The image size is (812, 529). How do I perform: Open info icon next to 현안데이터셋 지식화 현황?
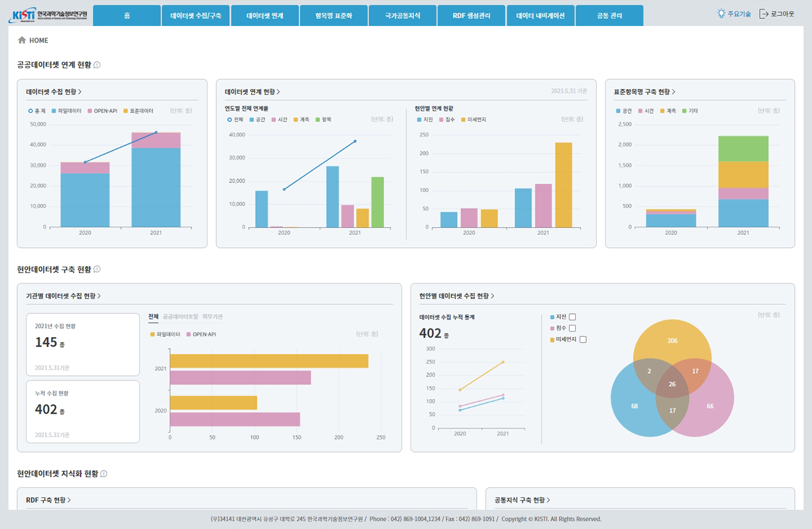click(x=104, y=473)
